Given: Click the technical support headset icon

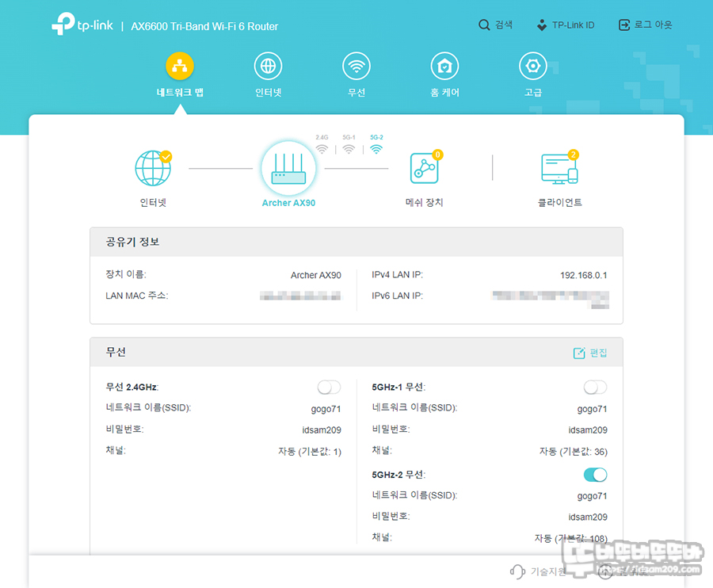Looking at the screenshot, I should 517,571.
